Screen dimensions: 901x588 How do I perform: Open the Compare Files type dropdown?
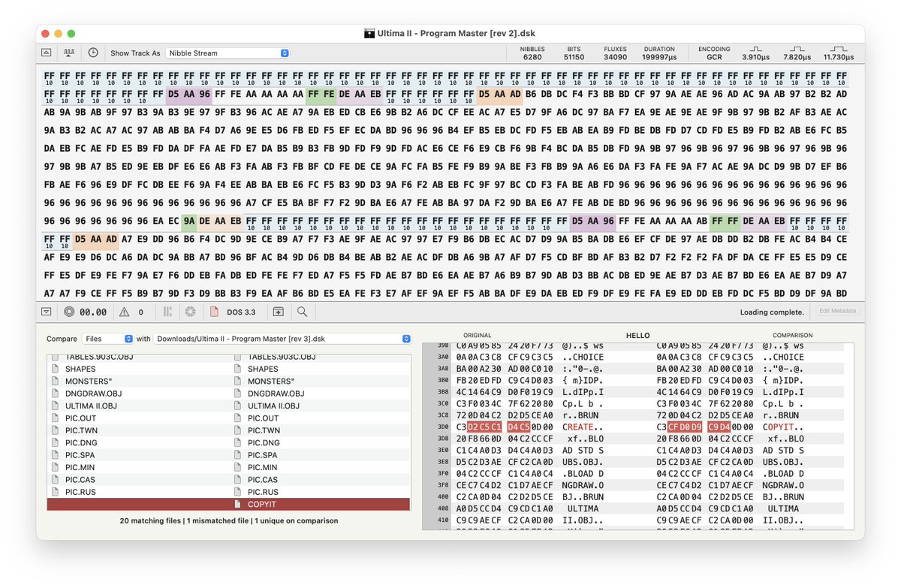click(107, 339)
